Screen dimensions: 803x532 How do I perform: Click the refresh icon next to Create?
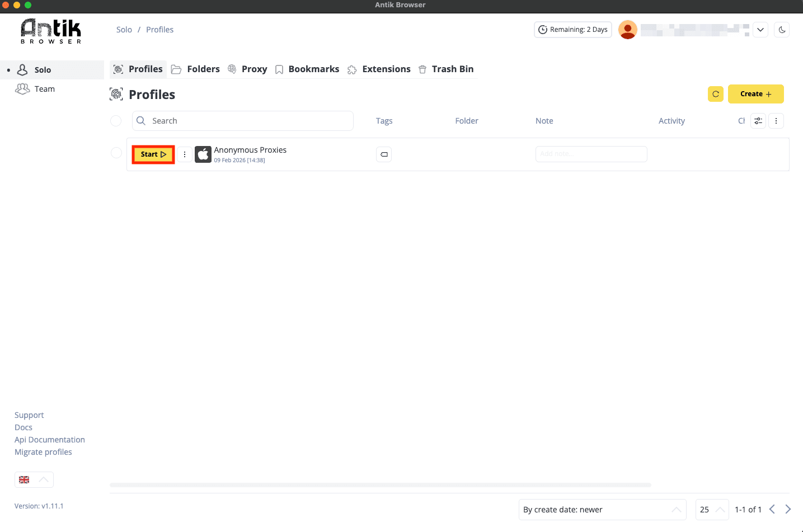coord(715,94)
